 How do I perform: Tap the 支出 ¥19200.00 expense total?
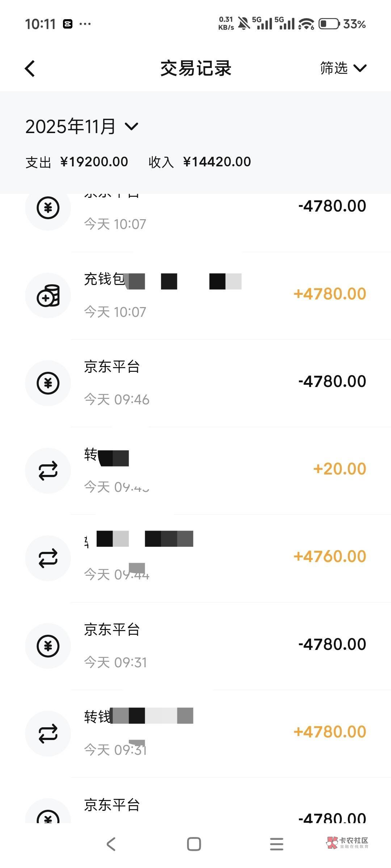[77, 162]
